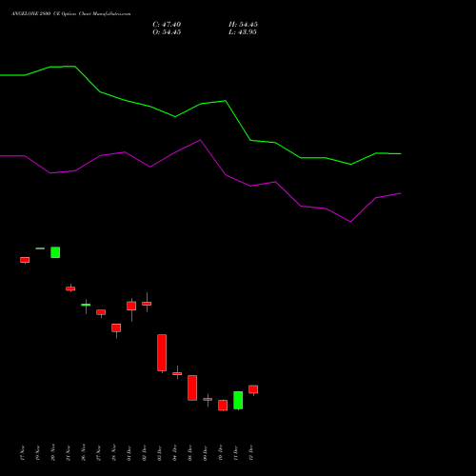Click the '08 Dec' date label

[x=189, y=453]
